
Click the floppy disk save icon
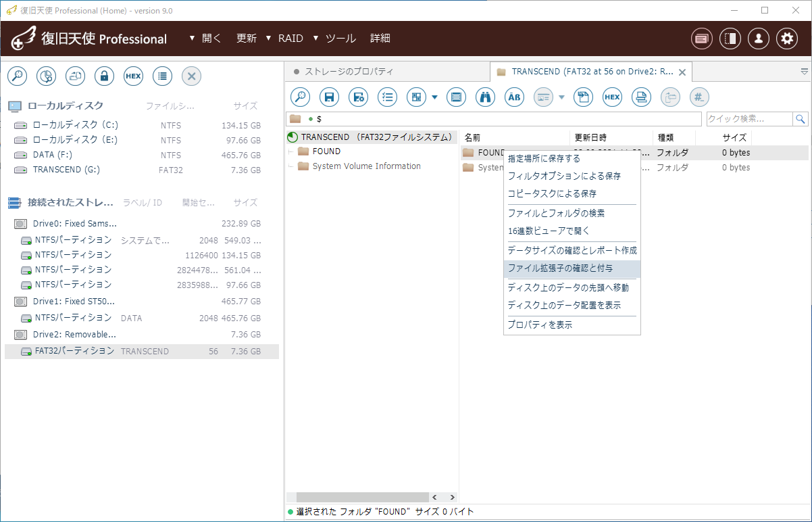tap(329, 97)
